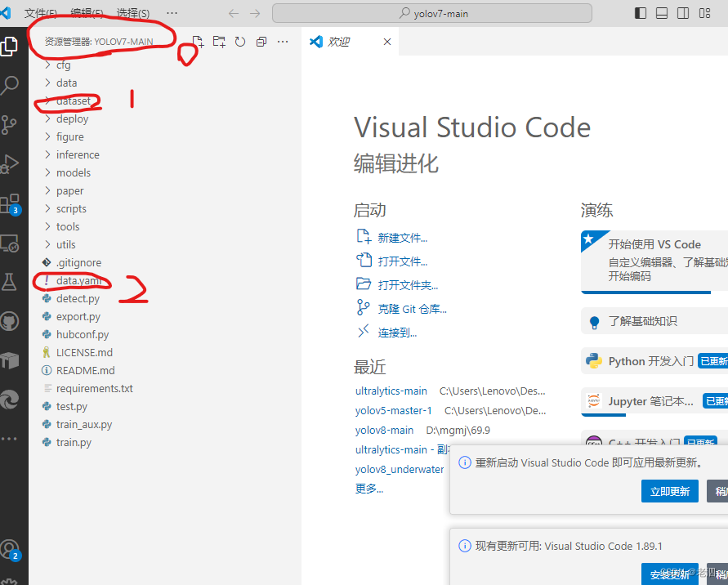Toggle the bottom panel layout button
Viewport: 728px width, 585px height.
(x=662, y=13)
